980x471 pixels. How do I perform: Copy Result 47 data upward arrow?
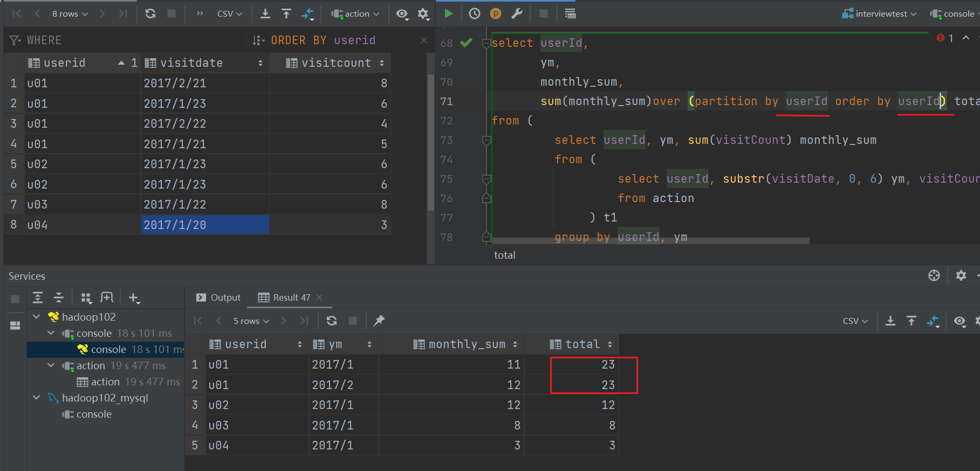[x=912, y=321]
